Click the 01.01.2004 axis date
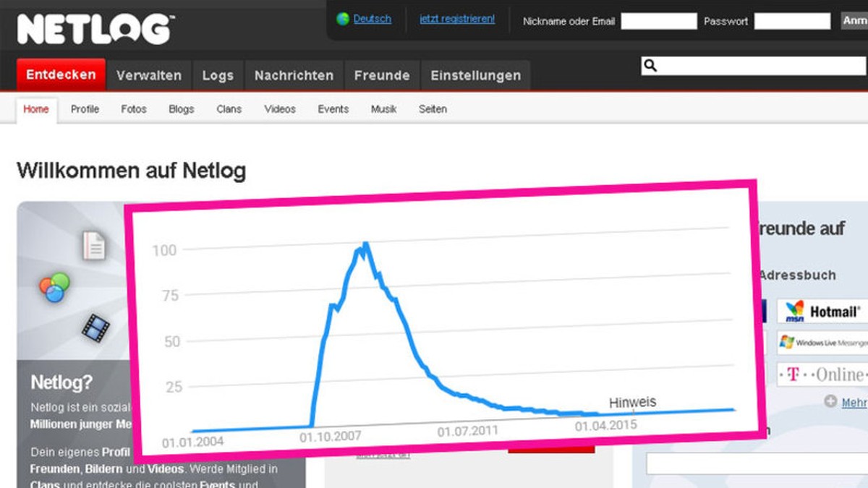Image resolution: width=868 pixels, height=488 pixels. pos(193,440)
